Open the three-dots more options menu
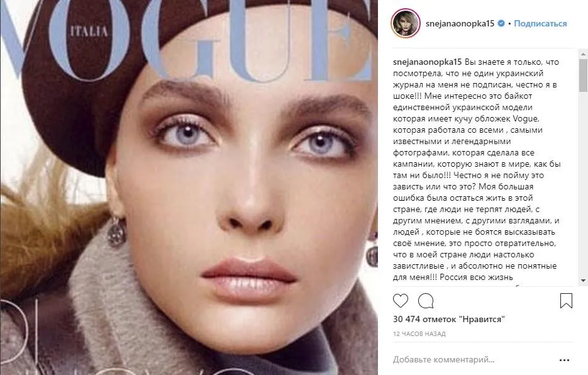 (564, 360)
